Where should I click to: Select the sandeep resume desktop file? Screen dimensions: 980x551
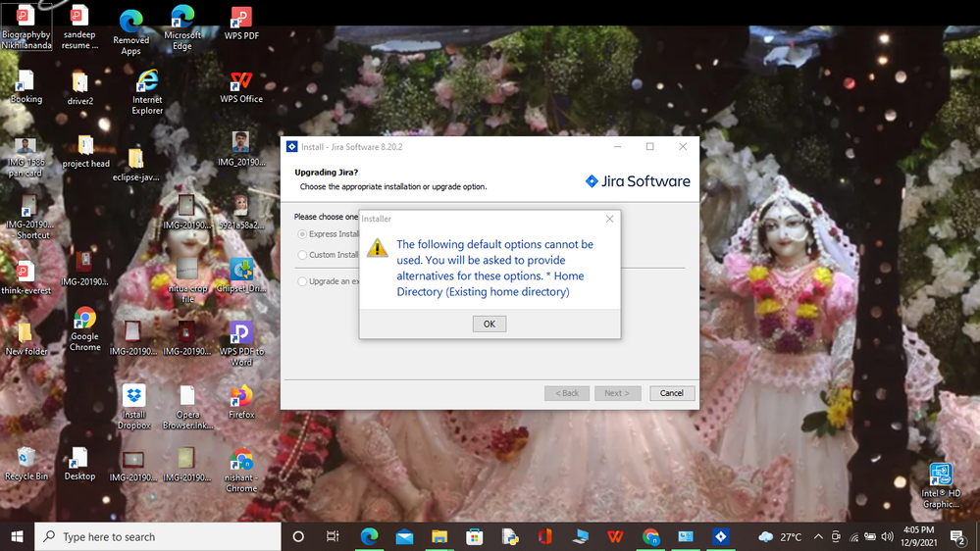tap(79, 27)
